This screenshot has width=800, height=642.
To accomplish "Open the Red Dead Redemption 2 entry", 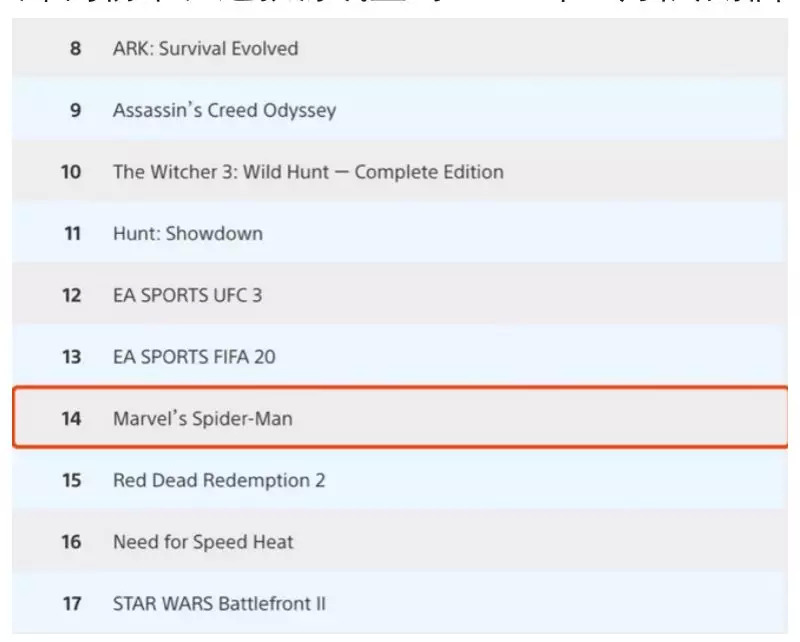I will point(219,481).
